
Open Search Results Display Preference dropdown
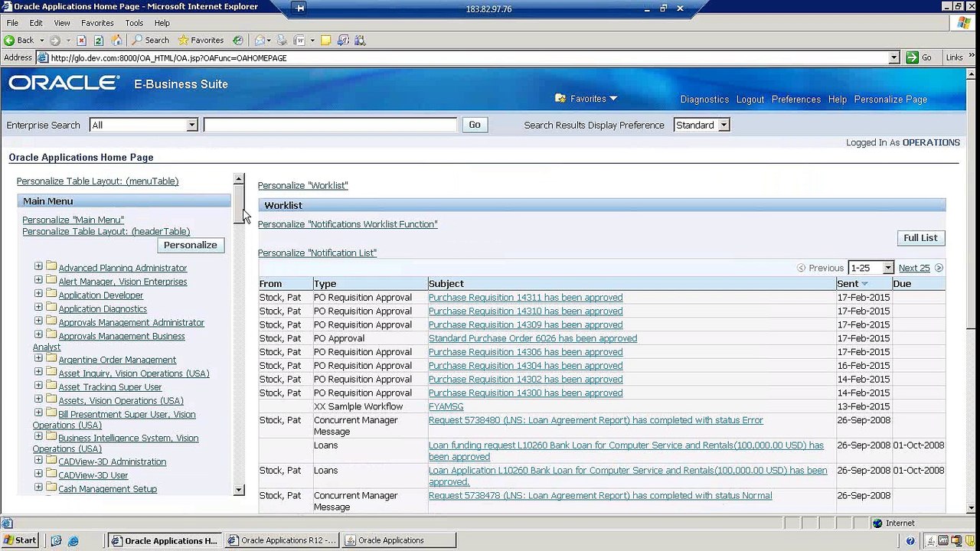(724, 125)
